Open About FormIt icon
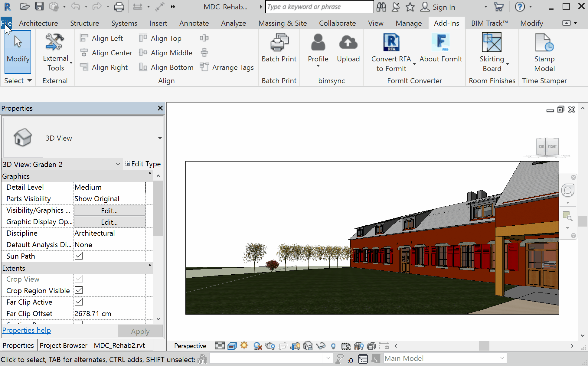The height and width of the screenshot is (366, 588). 441,42
